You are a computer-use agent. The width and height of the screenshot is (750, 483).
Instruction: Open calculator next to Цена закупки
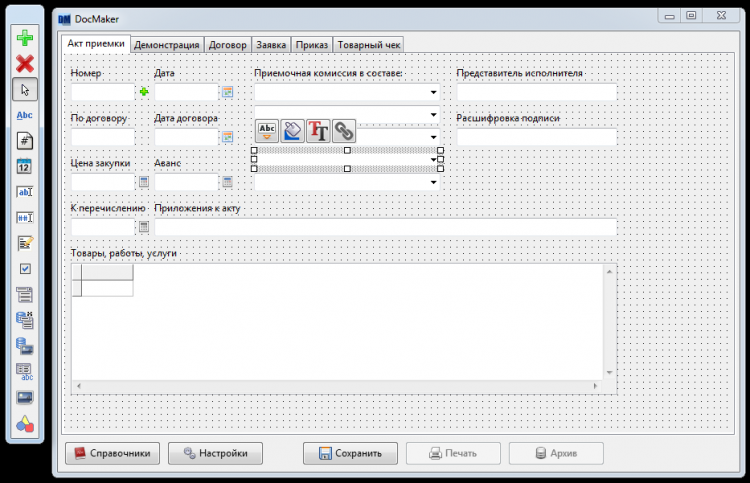(x=144, y=182)
